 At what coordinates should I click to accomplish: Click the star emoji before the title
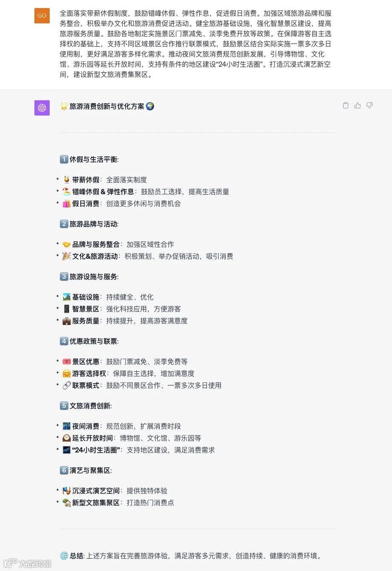(x=64, y=106)
